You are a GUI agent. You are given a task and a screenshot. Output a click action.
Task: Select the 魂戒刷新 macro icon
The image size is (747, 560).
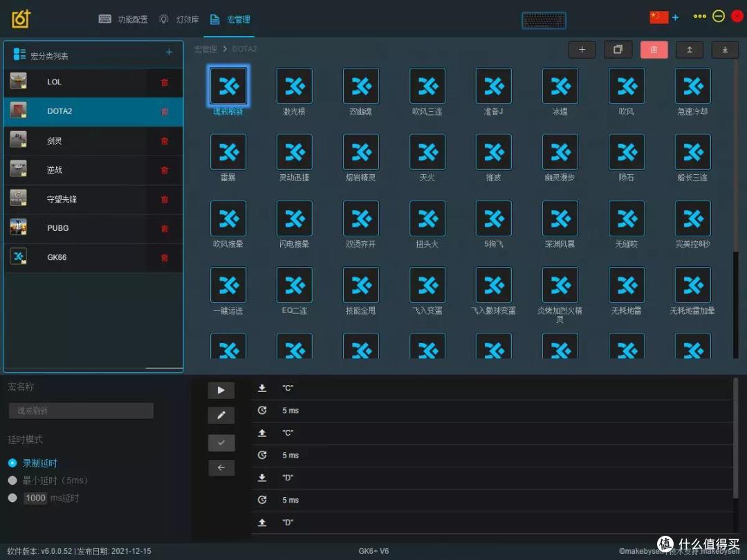click(x=228, y=86)
